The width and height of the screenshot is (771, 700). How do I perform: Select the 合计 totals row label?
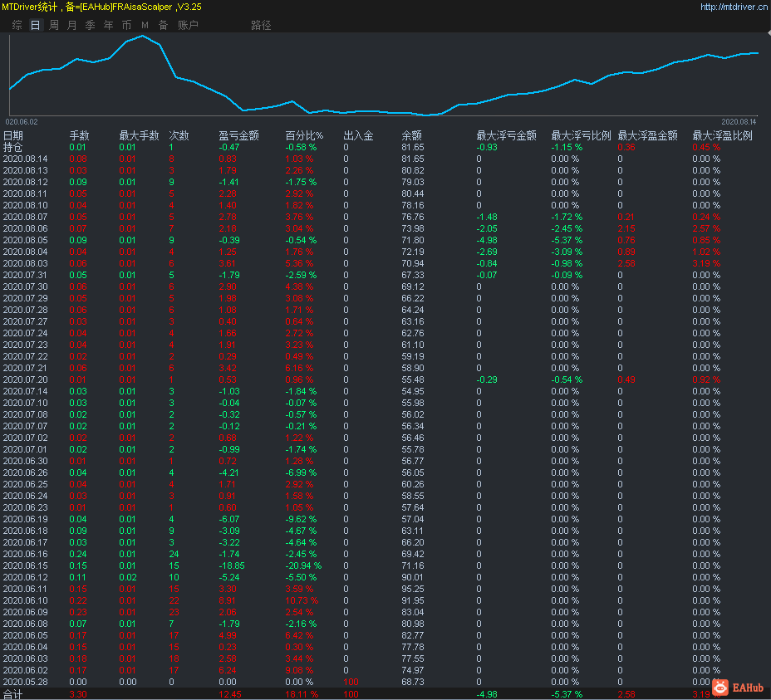(13, 693)
